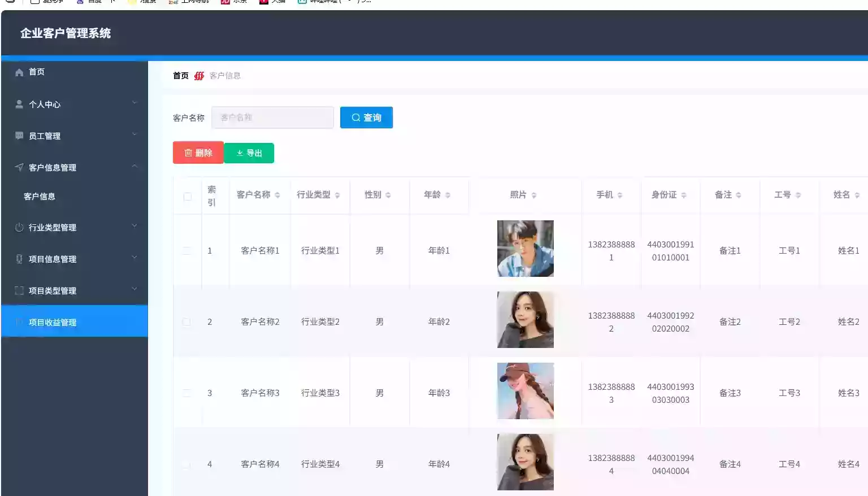Click the monitor icon next to 员工管理

pos(19,136)
